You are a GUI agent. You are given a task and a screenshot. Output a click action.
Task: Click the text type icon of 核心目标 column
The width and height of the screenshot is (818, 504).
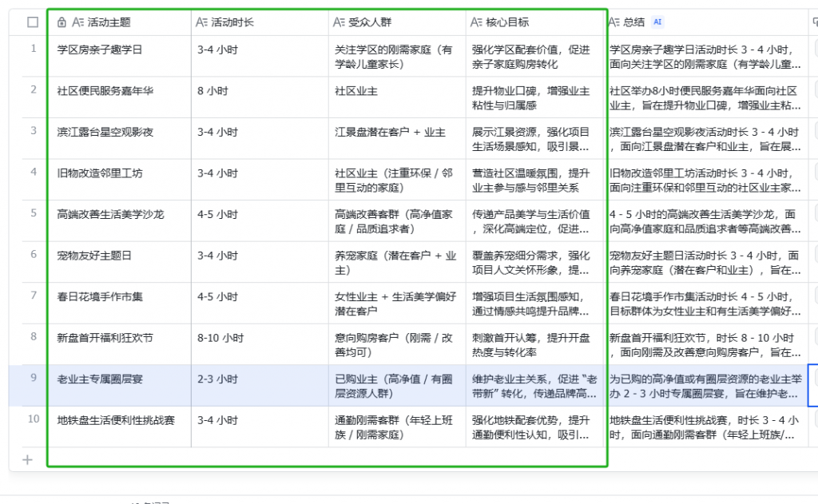click(476, 22)
